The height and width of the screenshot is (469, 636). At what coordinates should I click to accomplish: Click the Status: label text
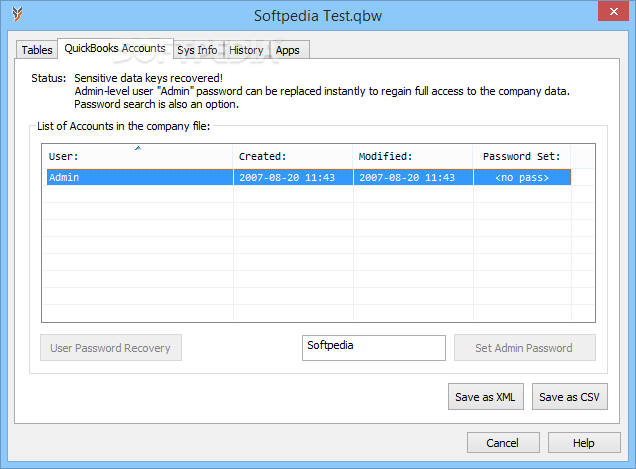49,78
